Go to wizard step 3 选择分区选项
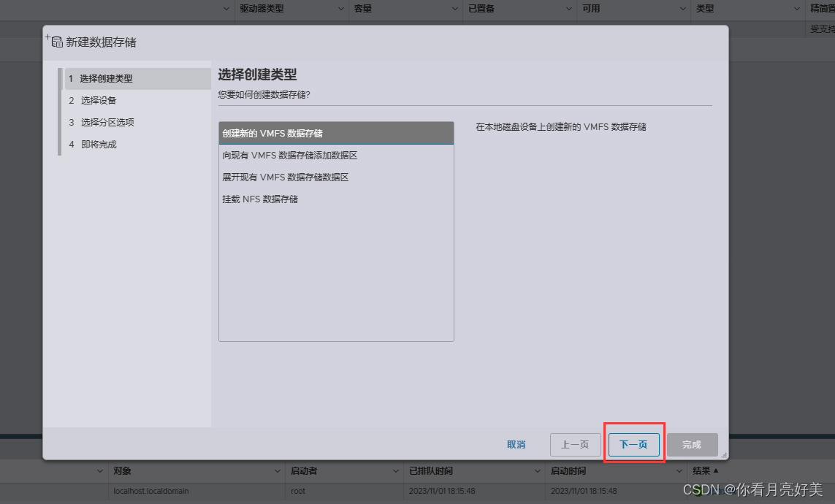Screen dimensions: 835x504 (137, 123)
